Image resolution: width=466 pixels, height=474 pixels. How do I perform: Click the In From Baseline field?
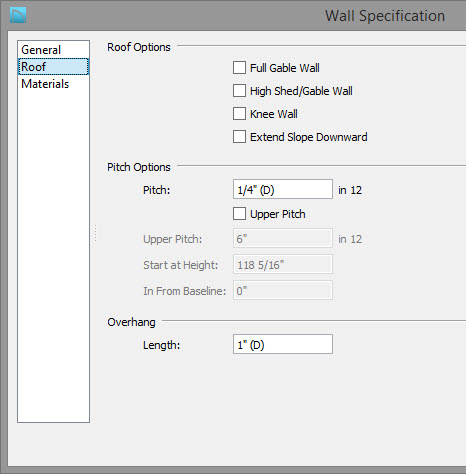pos(283,290)
